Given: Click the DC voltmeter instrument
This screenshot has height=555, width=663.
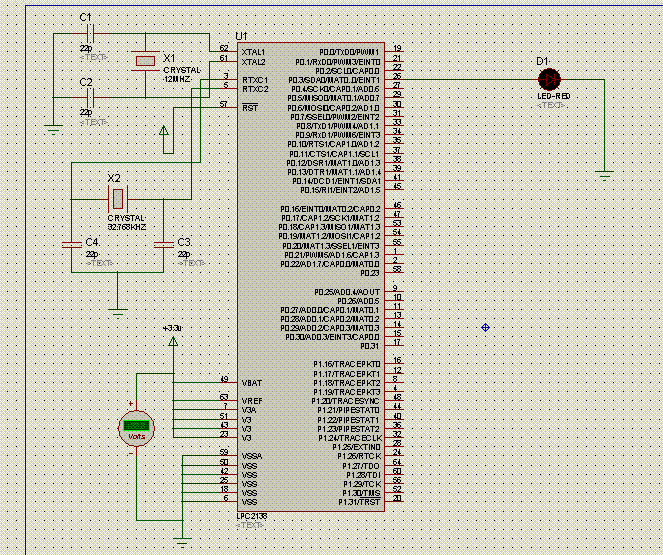Looking at the screenshot, I should 135,428.
